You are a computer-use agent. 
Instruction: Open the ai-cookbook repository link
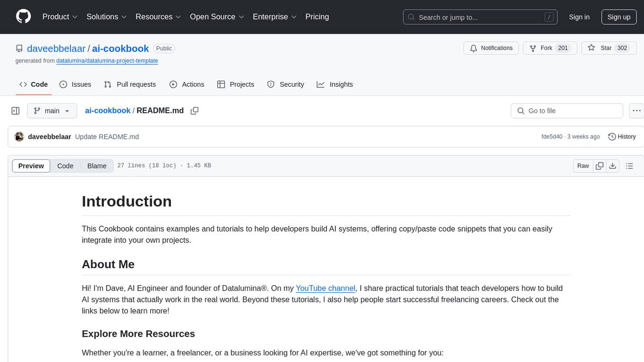click(x=120, y=48)
